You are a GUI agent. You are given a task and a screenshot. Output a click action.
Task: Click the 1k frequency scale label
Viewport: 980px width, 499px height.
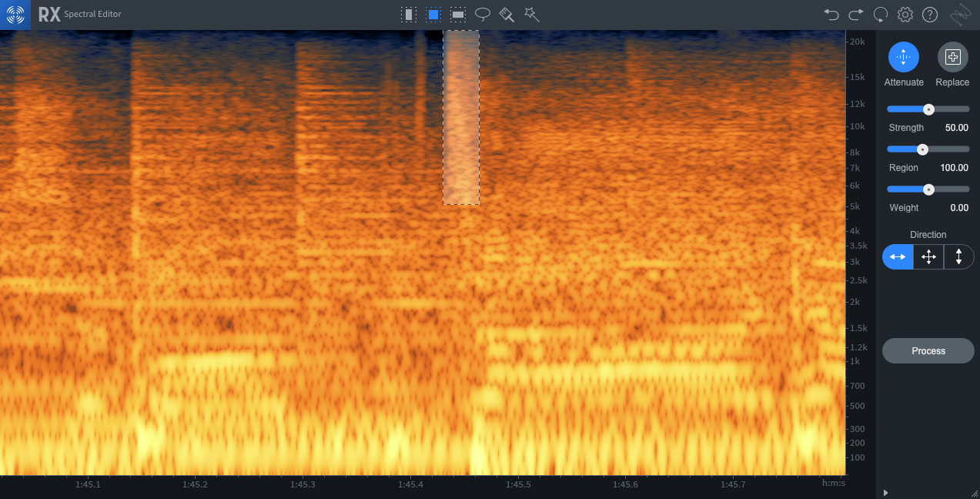tap(855, 360)
